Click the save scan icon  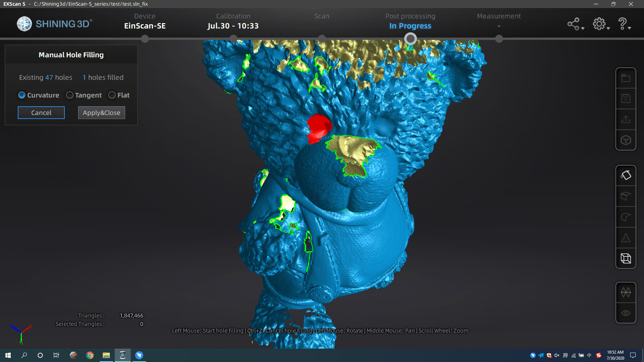626,99
